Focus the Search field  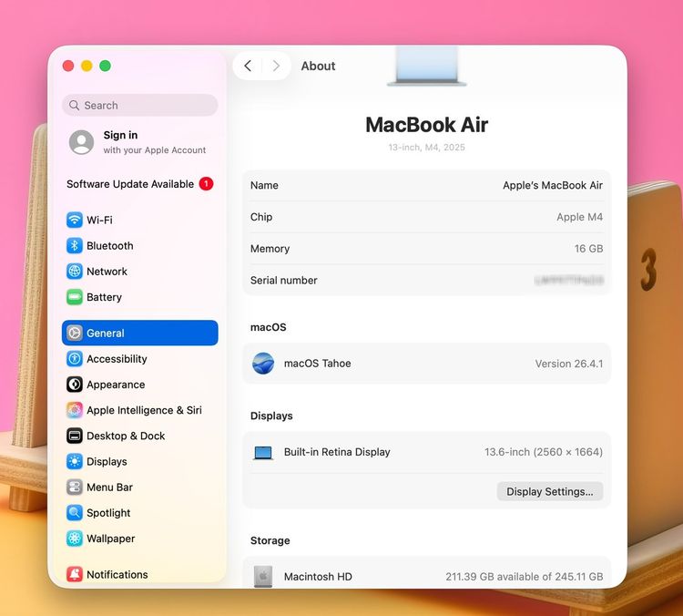tap(140, 105)
